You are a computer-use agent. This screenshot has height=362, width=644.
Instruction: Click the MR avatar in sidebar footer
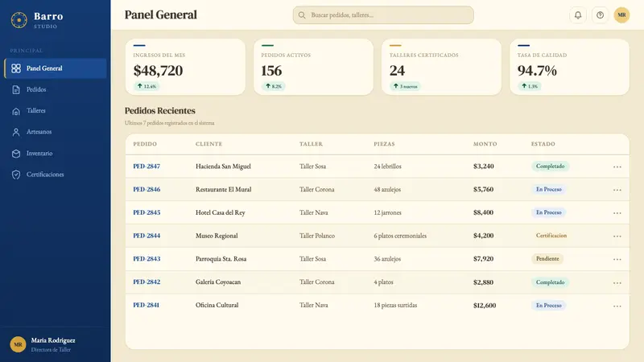[x=18, y=344]
